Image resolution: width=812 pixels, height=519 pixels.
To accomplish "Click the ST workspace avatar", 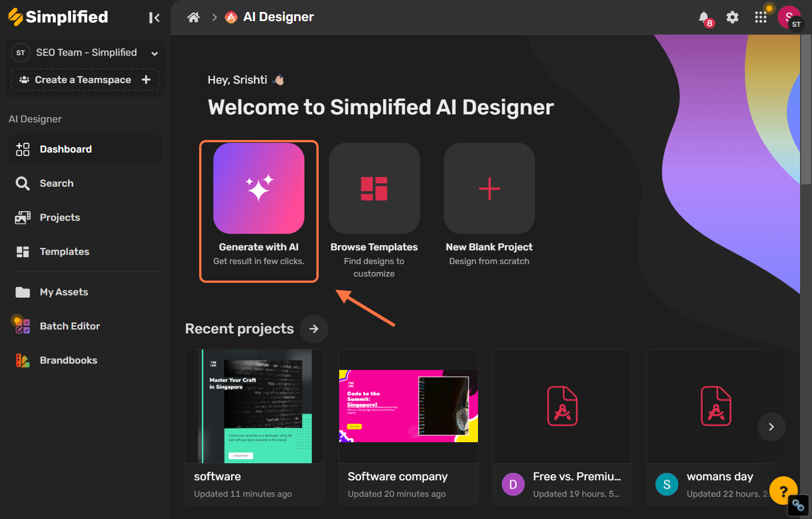I will click(x=20, y=52).
